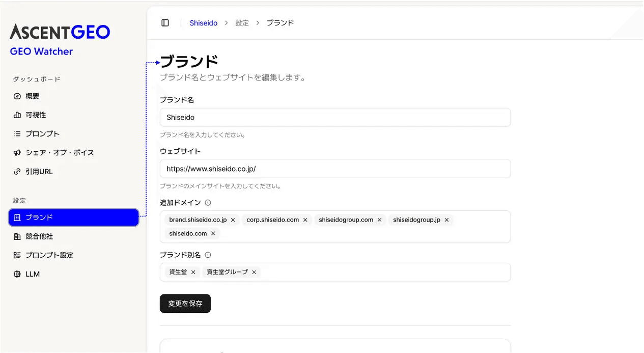
Task: Focus the ブランド名 input field
Action: coord(335,117)
